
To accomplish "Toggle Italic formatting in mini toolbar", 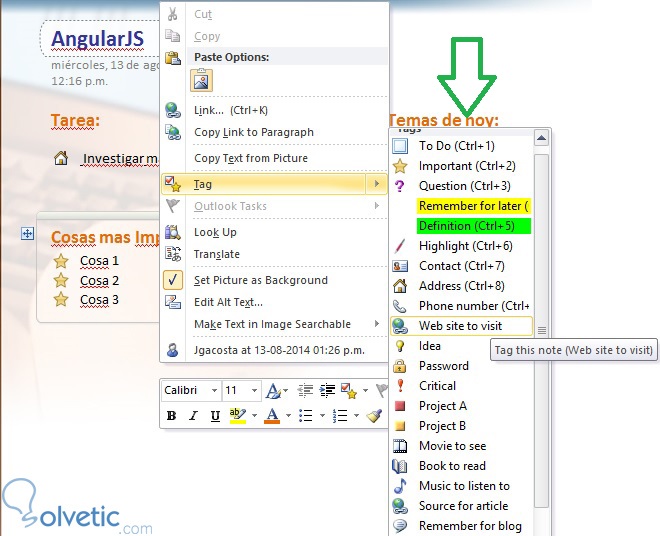I will 193,416.
